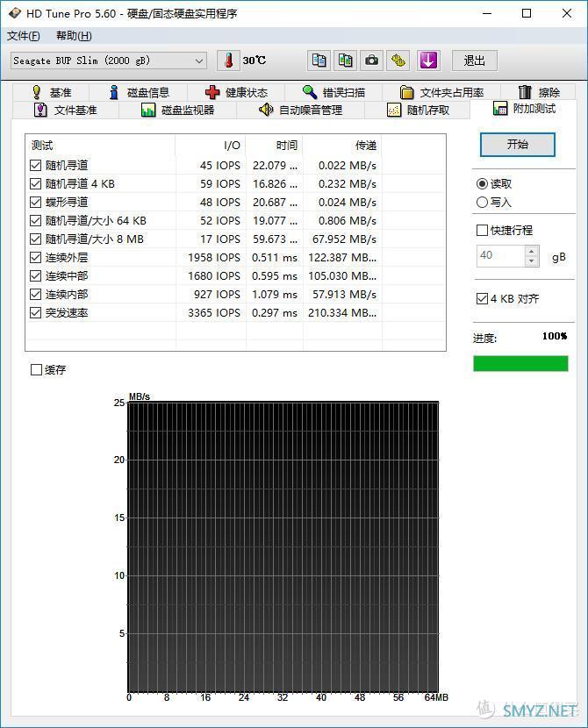Click the copy text to clipboard icon
The width and height of the screenshot is (588, 728).
(319, 61)
